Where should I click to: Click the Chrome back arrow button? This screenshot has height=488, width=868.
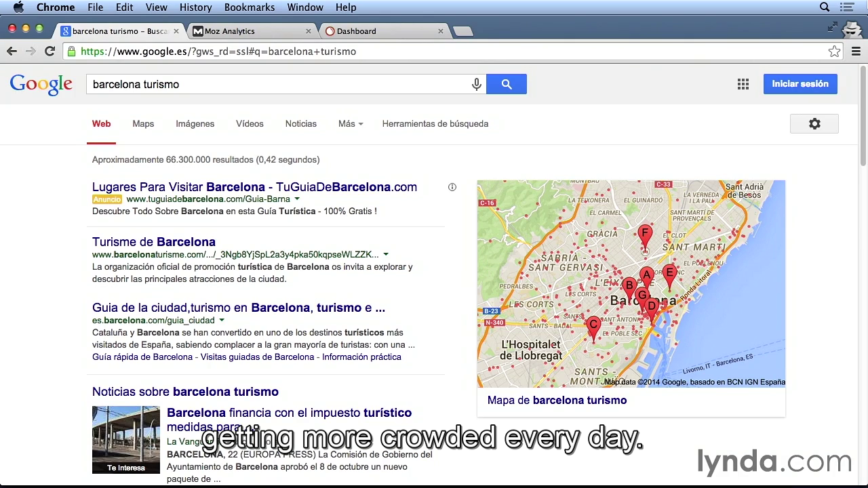click(x=12, y=52)
